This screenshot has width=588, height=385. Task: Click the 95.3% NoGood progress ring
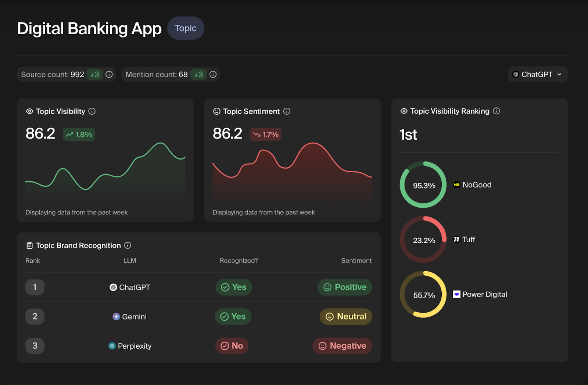(423, 185)
